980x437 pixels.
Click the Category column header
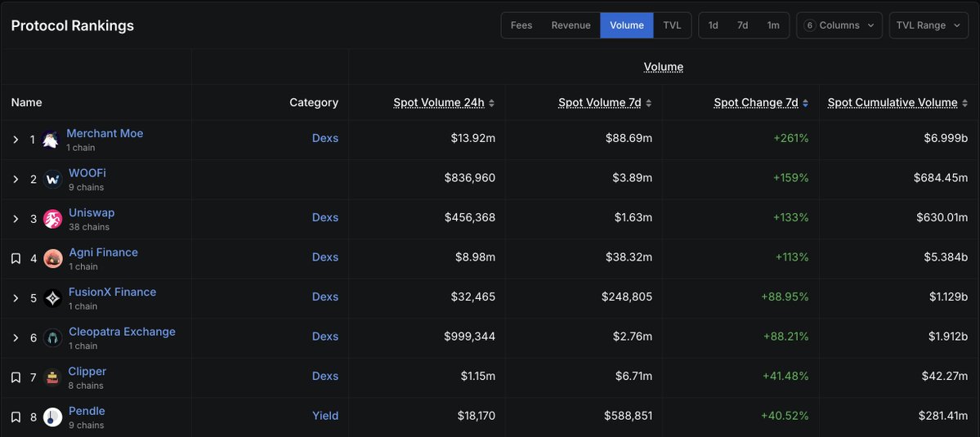tap(314, 103)
